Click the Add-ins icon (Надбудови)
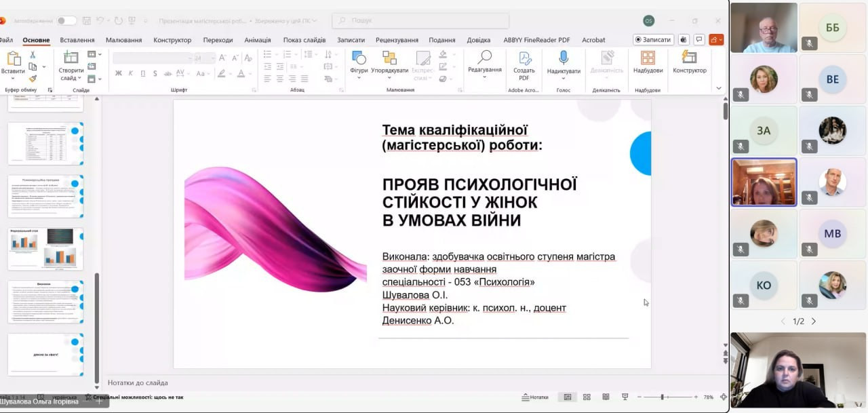 coord(648,58)
